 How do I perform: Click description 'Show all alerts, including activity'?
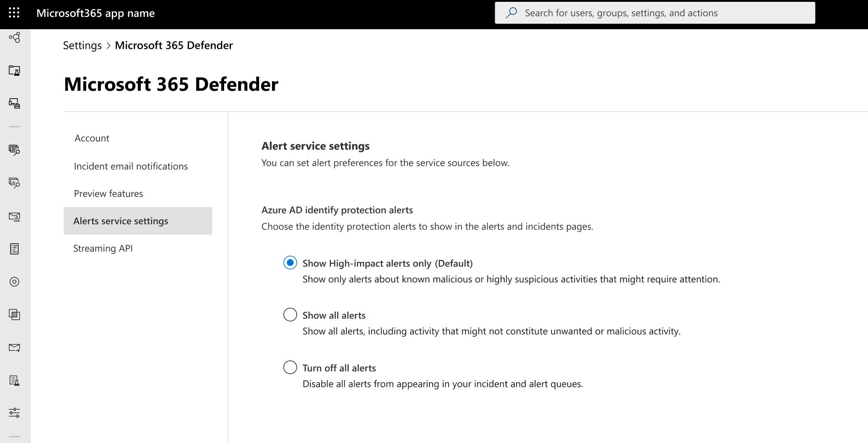(492, 331)
